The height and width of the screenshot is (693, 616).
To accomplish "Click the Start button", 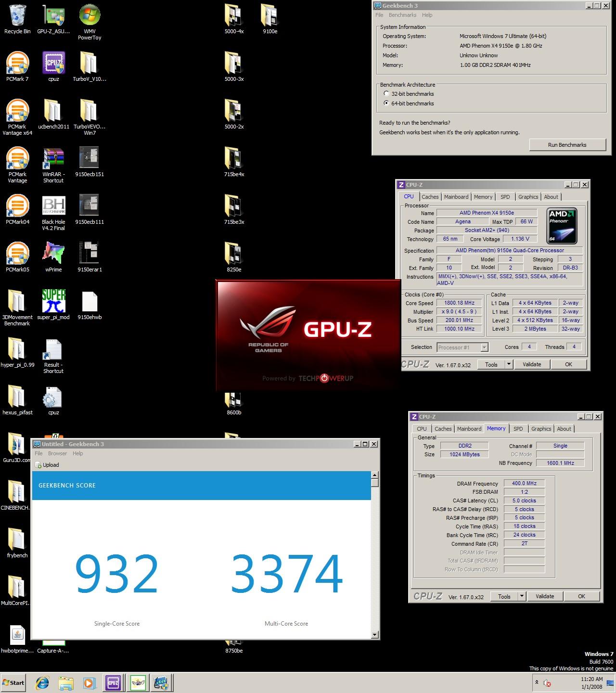I will tap(13, 682).
